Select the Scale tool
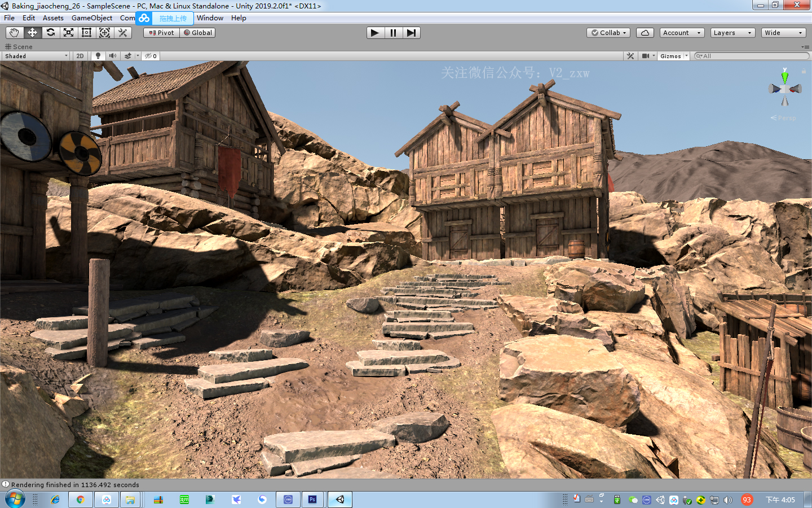This screenshot has height=508, width=812. coord(68,33)
